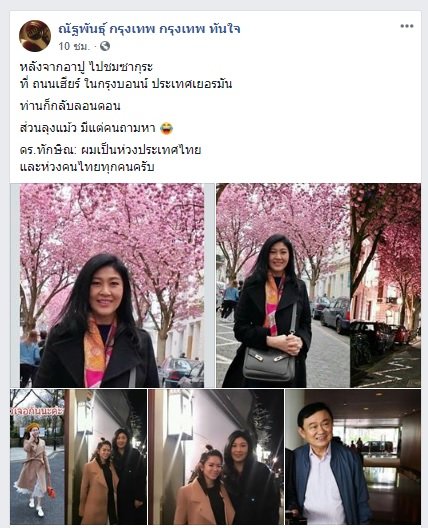Screen dimensions: 428x528
Task: Open photo of woman in yellow beret walking
Action: 37,457
